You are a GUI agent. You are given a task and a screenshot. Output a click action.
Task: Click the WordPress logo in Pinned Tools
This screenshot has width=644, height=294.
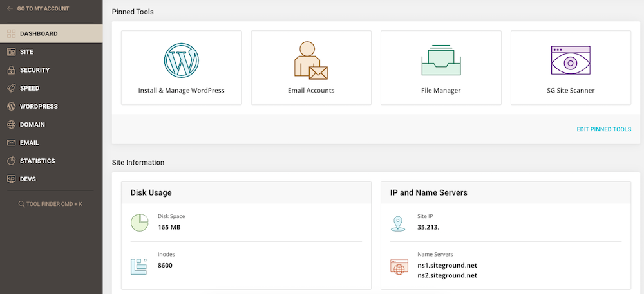pos(181,60)
